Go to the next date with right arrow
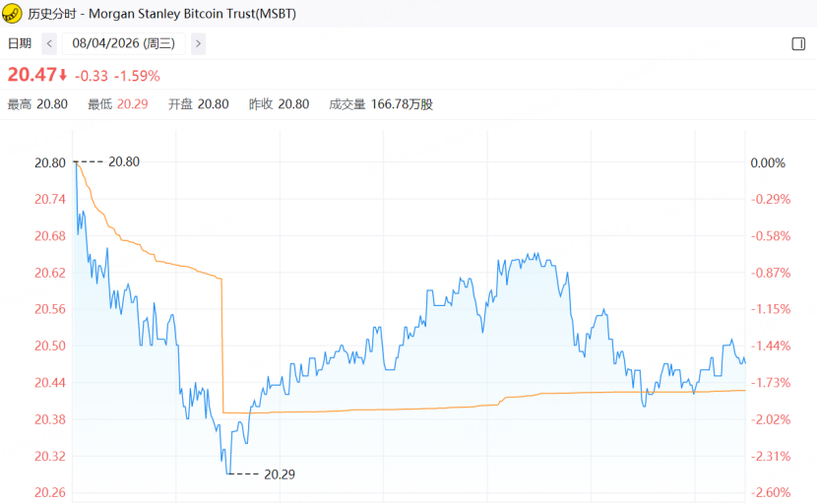The height and width of the screenshot is (504, 818). click(198, 44)
